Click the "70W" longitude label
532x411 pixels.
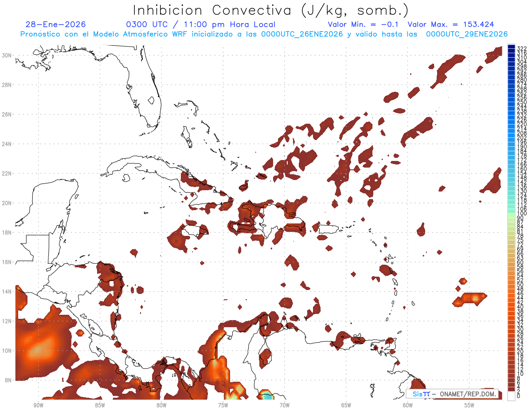pyautogui.click(x=285, y=405)
